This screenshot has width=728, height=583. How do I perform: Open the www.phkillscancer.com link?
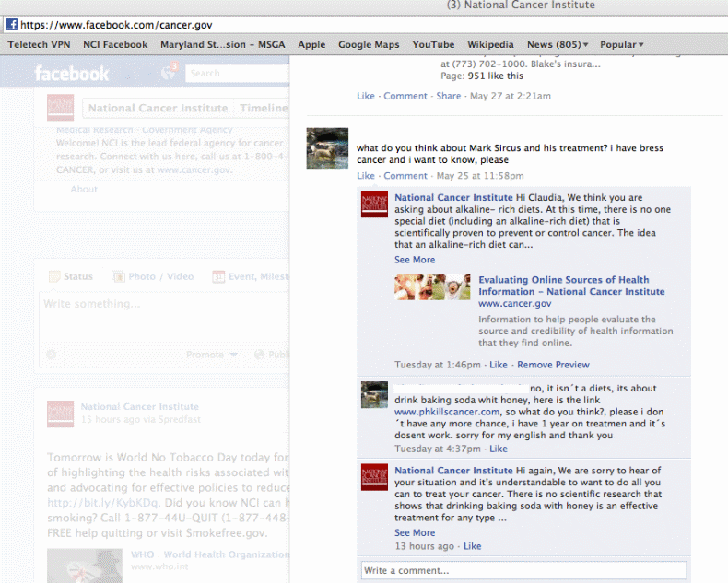point(447,412)
